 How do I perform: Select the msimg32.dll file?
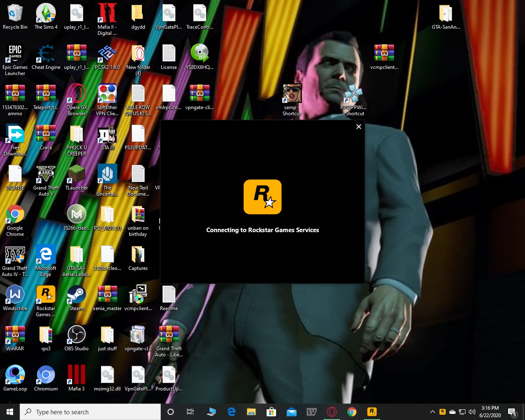[x=107, y=379]
